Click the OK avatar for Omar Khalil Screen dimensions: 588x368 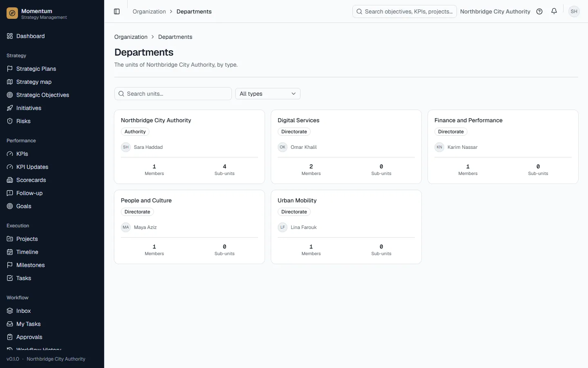(283, 147)
